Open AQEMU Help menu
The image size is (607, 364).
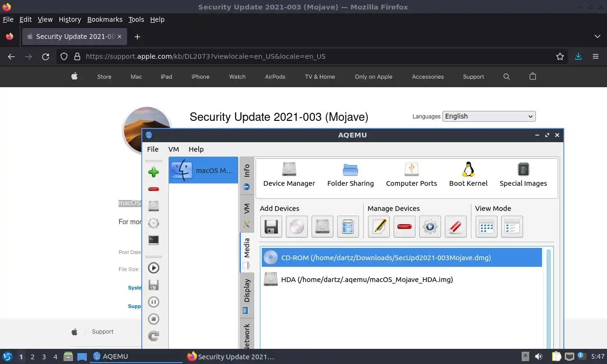(196, 149)
